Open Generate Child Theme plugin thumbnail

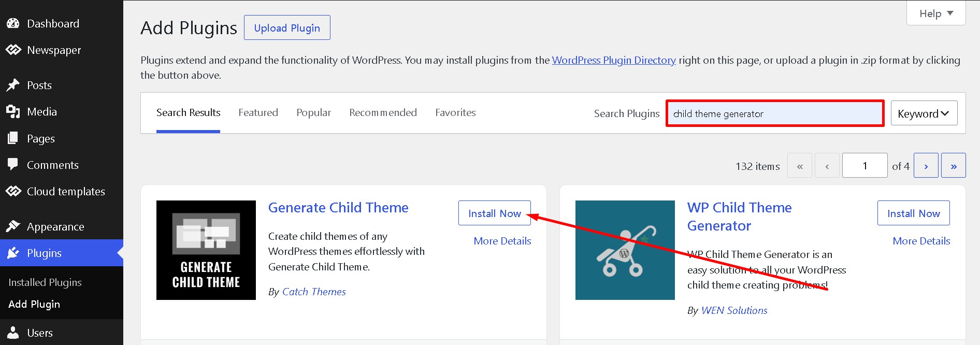tap(206, 250)
